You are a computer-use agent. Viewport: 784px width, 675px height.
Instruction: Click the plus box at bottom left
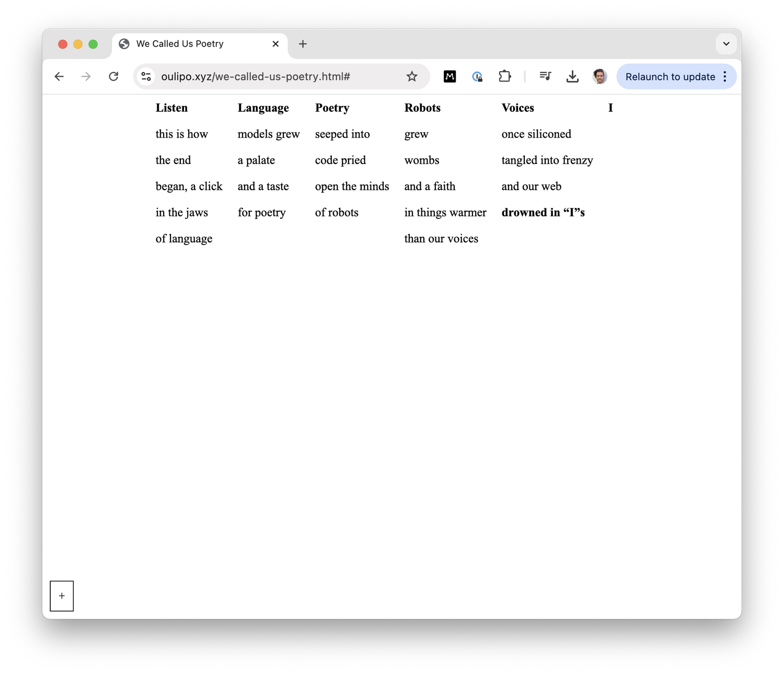(62, 596)
